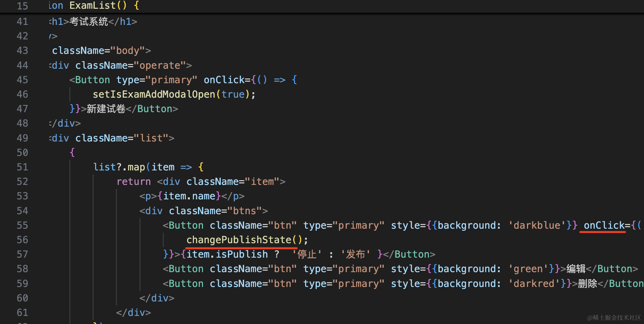Place cursor on the 考试系统 heading text
The image size is (644, 324).
[x=89, y=22]
